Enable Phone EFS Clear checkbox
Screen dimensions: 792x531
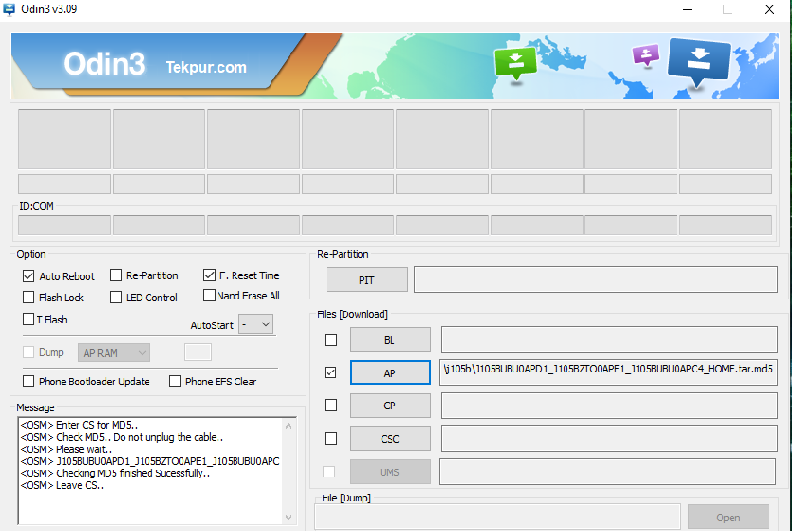[175, 381]
